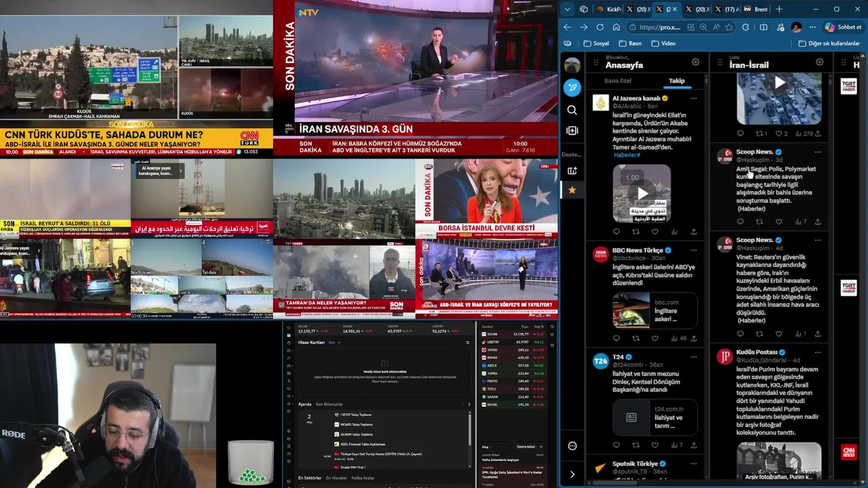Image resolution: width=868 pixels, height=488 pixels.
Task: Open more options on BBC News Türkçe post
Action: 694,250
